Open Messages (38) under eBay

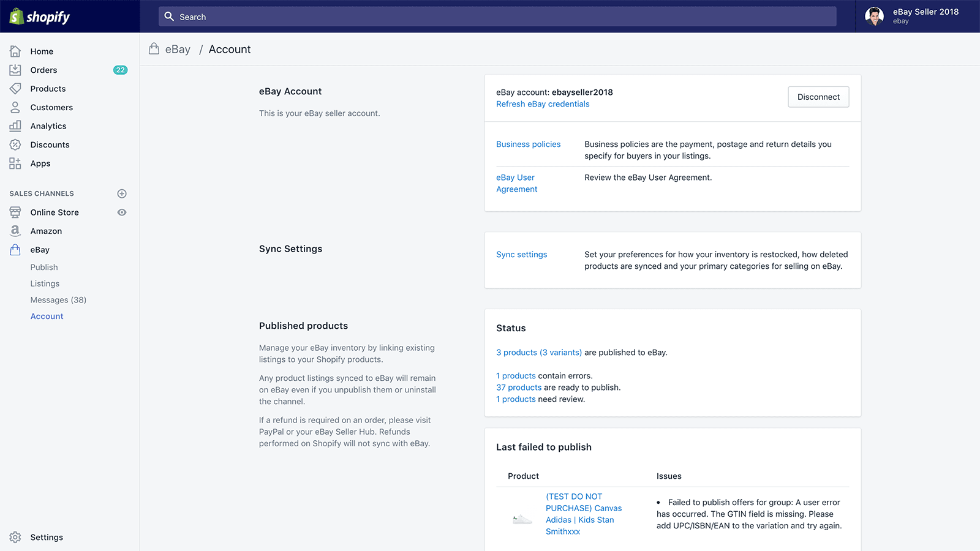[58, 299]
